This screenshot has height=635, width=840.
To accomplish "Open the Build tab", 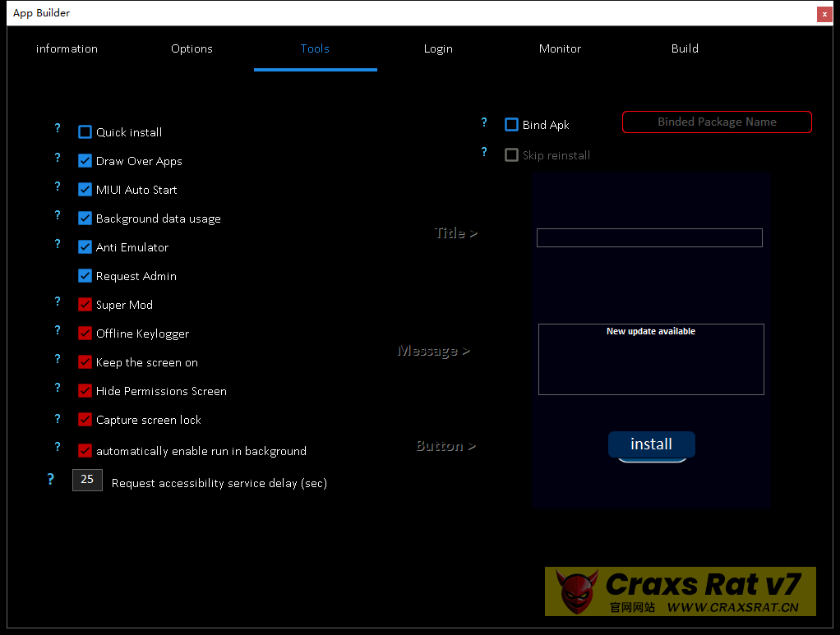I will [x=685, y=48].
